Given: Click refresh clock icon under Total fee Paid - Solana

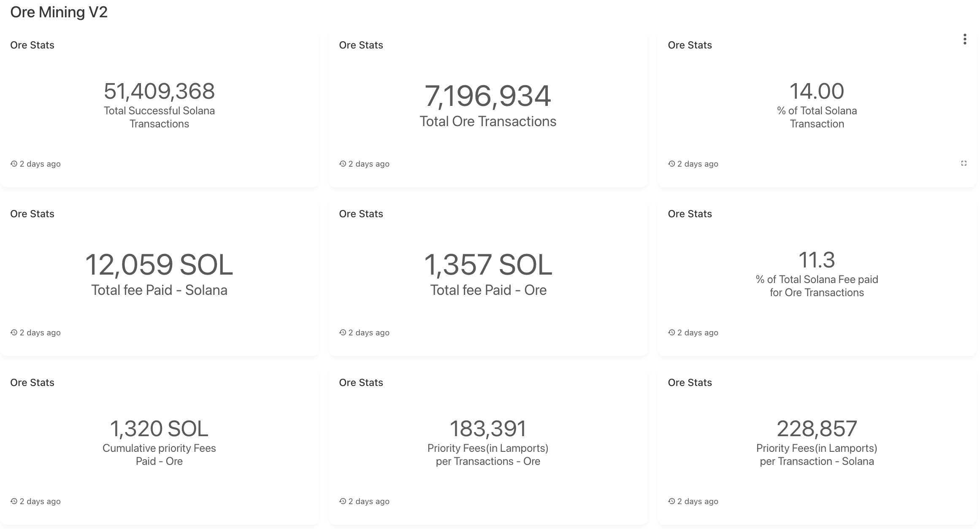Looking at the screenshot, I should [x=14, y=332].
